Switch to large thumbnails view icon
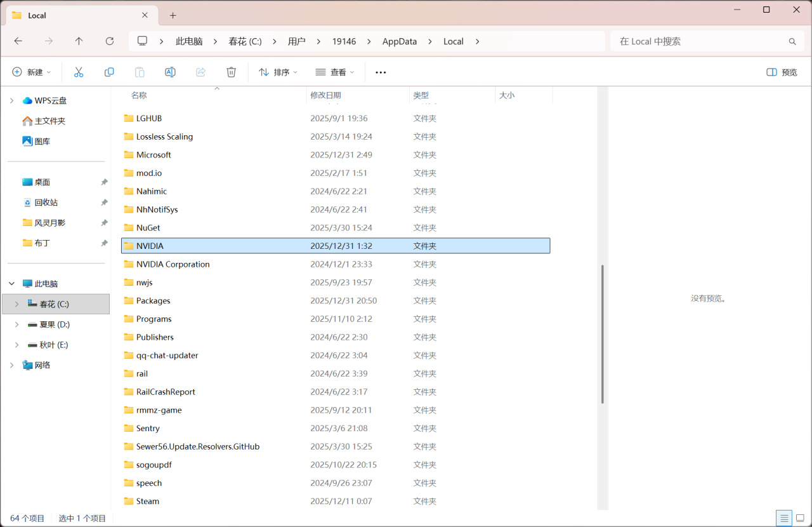 click(x=800, y=518)
